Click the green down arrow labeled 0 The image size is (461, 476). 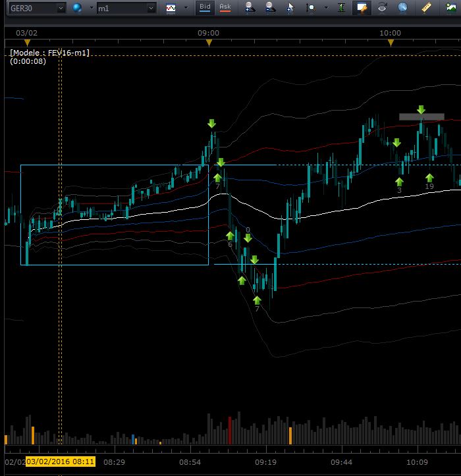[248, 238]
